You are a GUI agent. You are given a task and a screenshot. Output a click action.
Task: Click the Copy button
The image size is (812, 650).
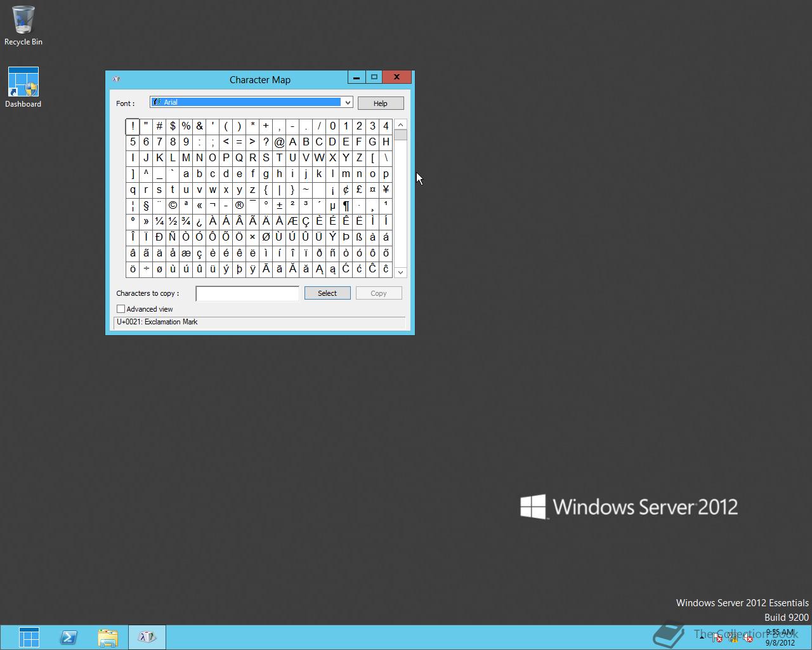click(x=379, y=293)
